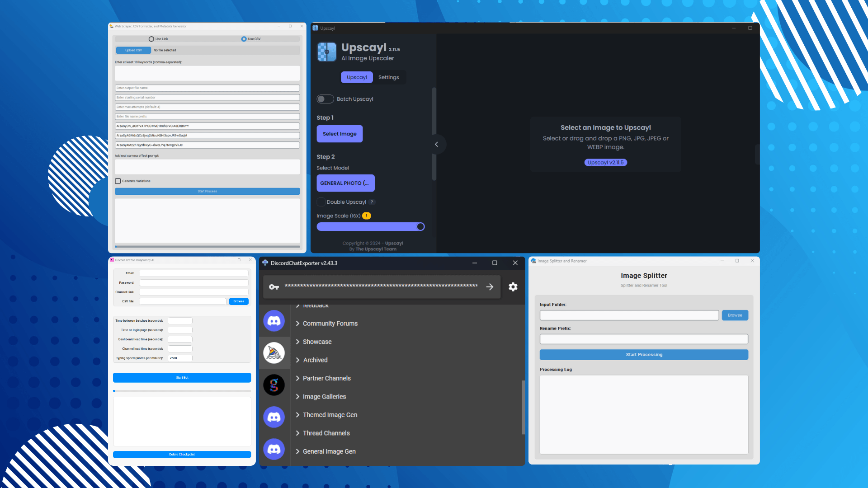Click the Image Scale slider handle

pos(420,226)
